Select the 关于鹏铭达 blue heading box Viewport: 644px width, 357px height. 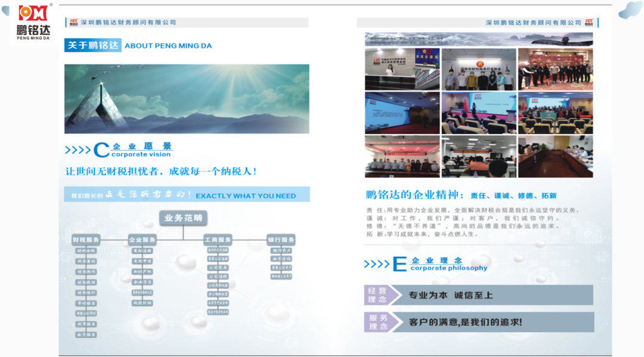(93, 45)
